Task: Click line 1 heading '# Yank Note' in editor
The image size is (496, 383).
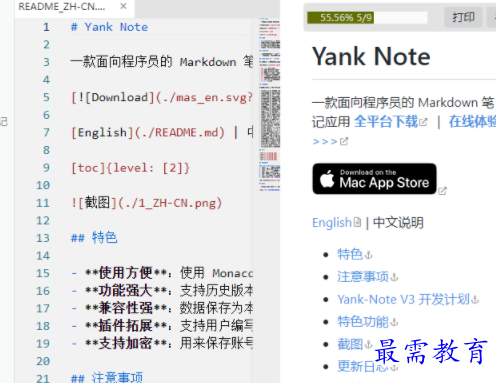Action: (x=109, y=27)
